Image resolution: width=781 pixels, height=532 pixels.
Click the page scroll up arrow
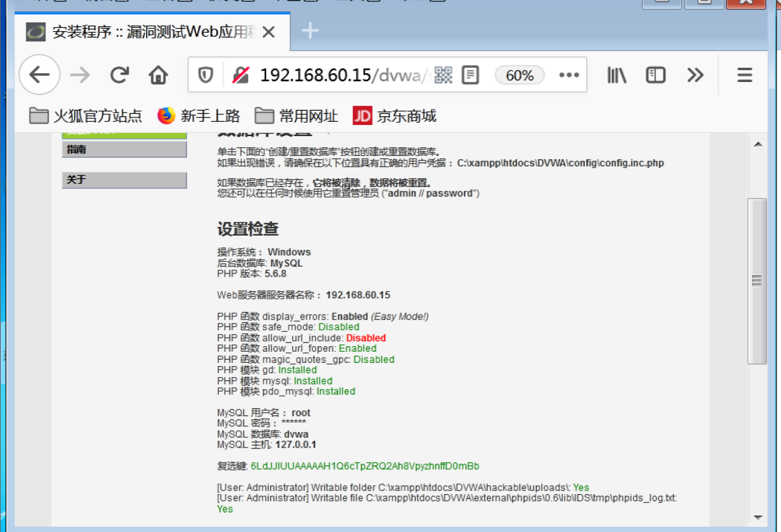pyautogui.click(x=757, y=144)
